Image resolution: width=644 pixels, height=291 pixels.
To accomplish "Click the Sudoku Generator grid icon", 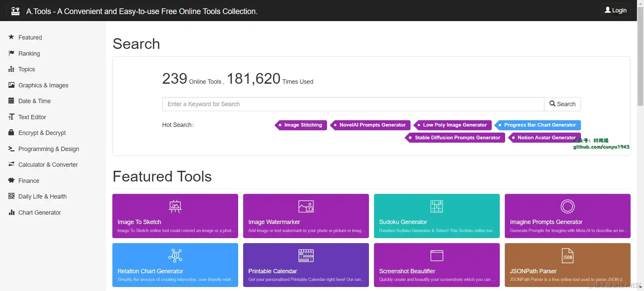I will [437, 206].
